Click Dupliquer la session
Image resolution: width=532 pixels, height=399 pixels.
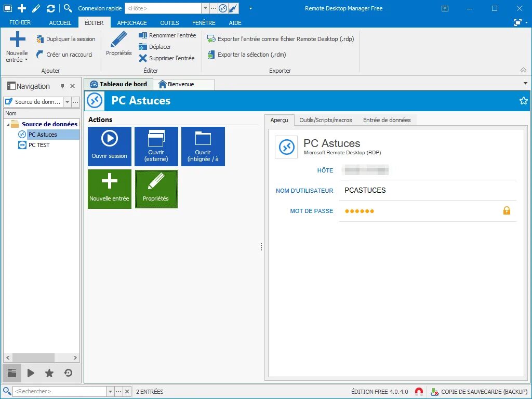click(66, 39)
